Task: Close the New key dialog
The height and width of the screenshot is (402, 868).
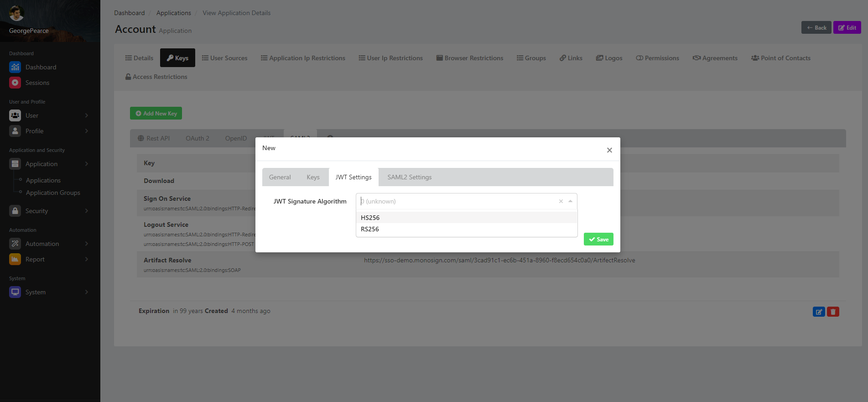Action: pos(609,150)
